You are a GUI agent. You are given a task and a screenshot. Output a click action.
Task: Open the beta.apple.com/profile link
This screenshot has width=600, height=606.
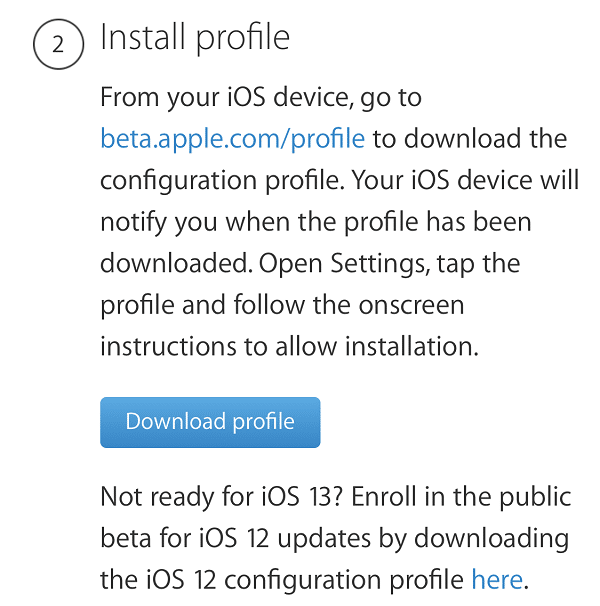click(x=232, y=139)
